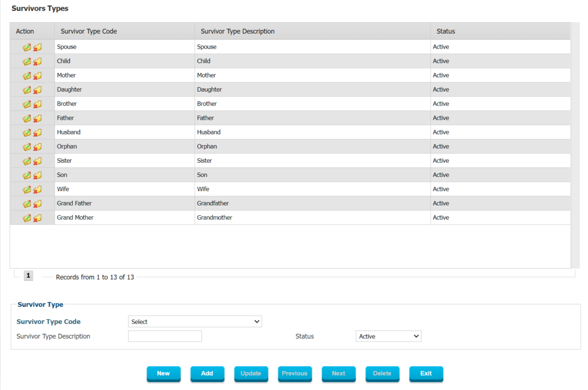This screenshot has height=390, width=588.
Task: Select the Daughter description cell
Action: 313,89
